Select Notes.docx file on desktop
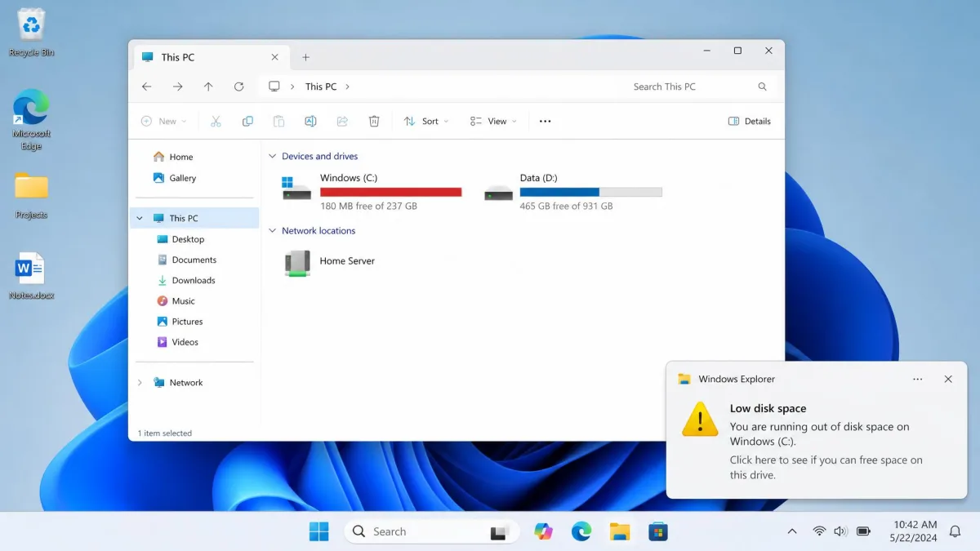This screenshot has width=980, height=551. coord(32,276)
